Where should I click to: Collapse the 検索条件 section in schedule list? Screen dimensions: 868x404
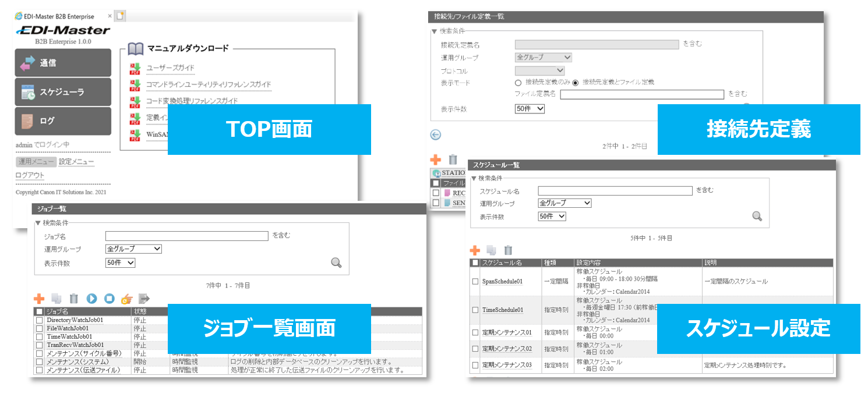pyautogui.click(x=474, y=178)
